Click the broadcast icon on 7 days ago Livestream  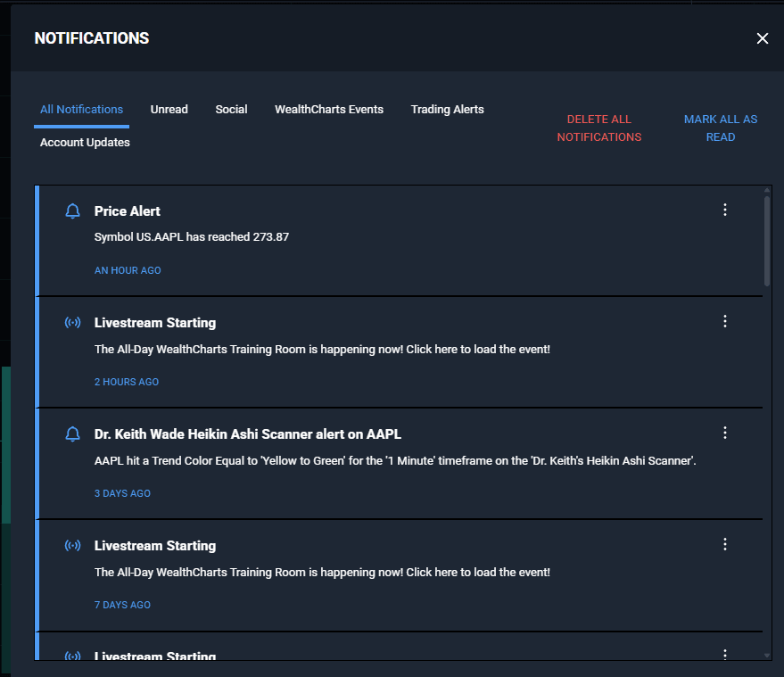pos(72,546)
